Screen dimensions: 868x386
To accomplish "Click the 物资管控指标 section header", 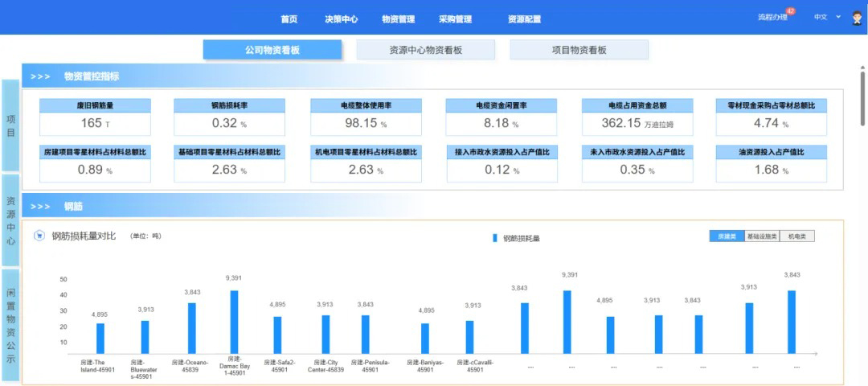I will click(x=92, y=76).
